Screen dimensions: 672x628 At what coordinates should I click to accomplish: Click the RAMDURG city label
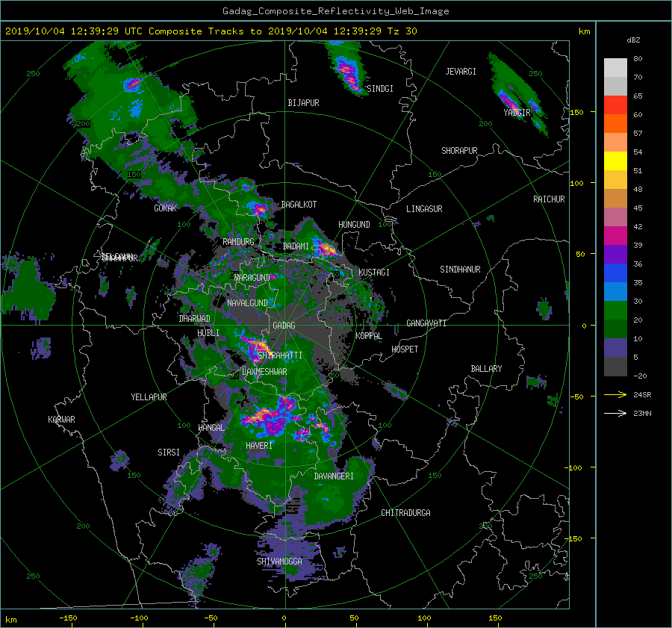coord(238,242)
